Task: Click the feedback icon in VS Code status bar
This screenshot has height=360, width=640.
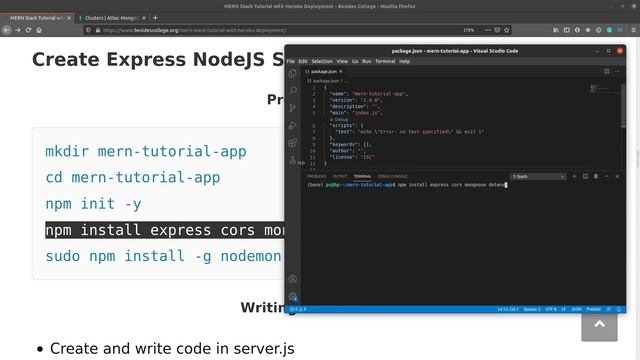Action: click(609, 309)
